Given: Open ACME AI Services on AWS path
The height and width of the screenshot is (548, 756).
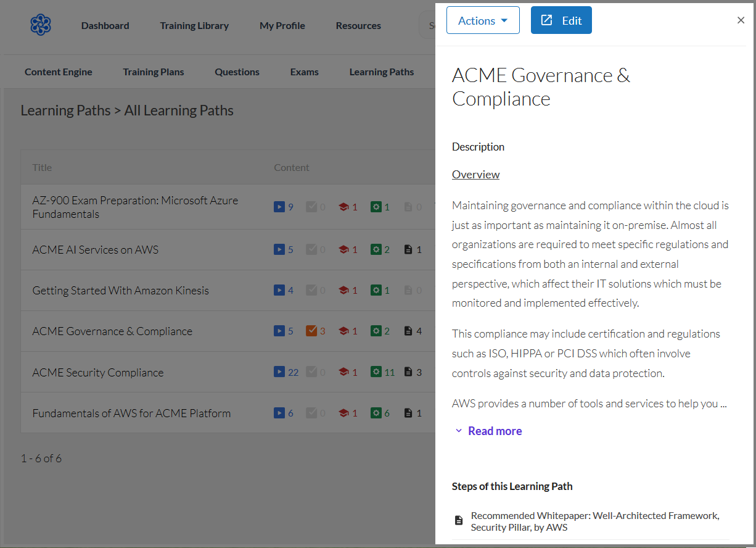Looking at the screenshot, I should (96, 250).
